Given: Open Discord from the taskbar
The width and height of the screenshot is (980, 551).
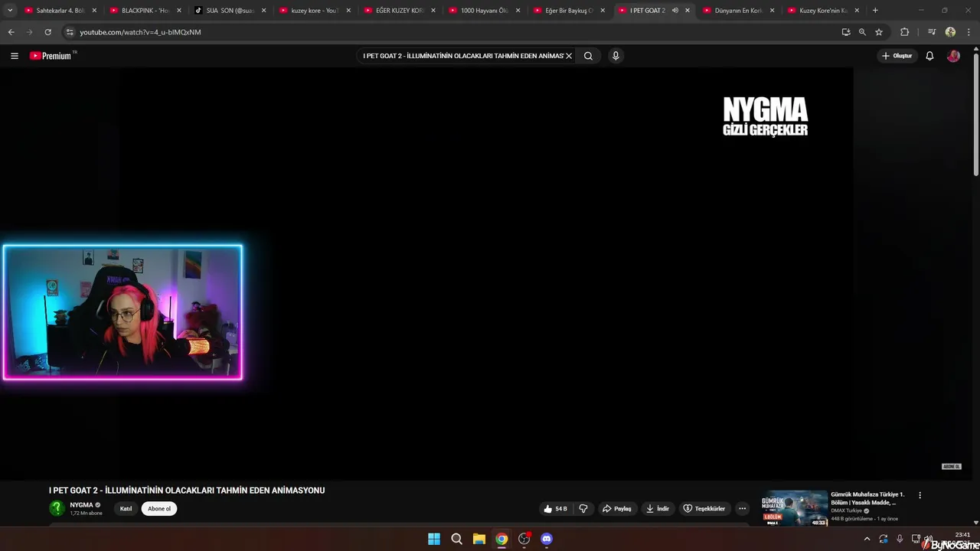Looking at the screenshot, I should (547, 539).
